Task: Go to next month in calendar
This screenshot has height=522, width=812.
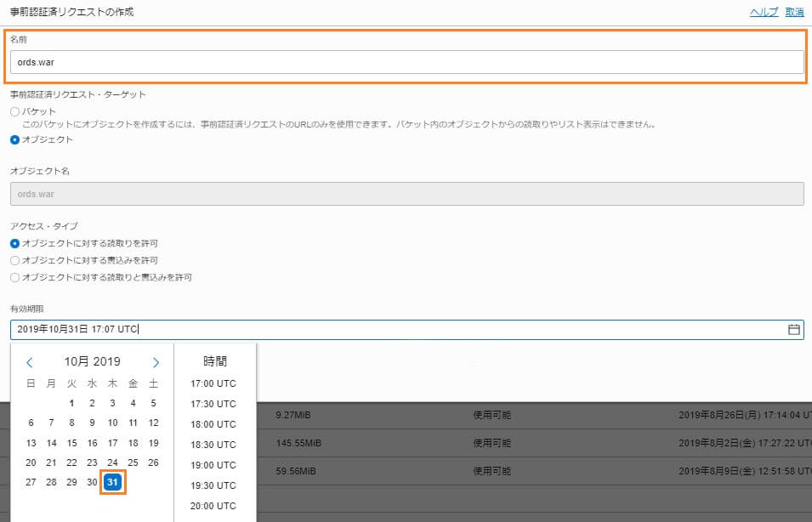Action: 156,362
